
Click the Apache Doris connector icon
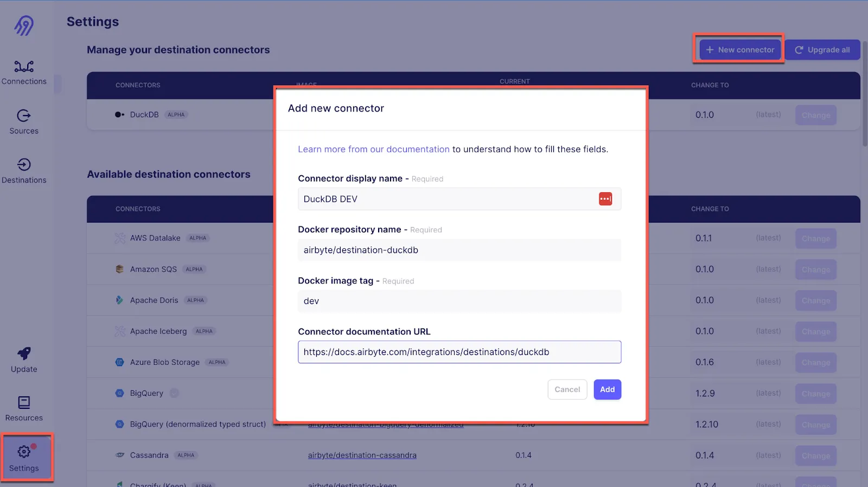click(x=119, y=300)
